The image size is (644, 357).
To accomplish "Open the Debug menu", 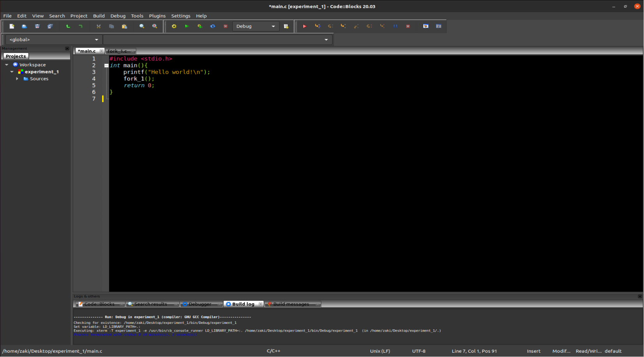I will coord(118,16).
